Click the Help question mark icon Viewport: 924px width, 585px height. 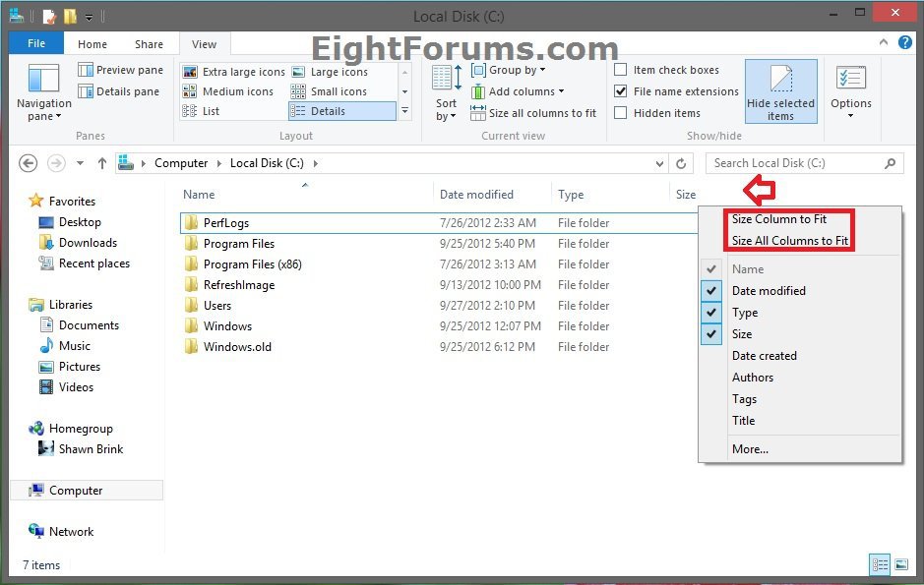(904, 43)
